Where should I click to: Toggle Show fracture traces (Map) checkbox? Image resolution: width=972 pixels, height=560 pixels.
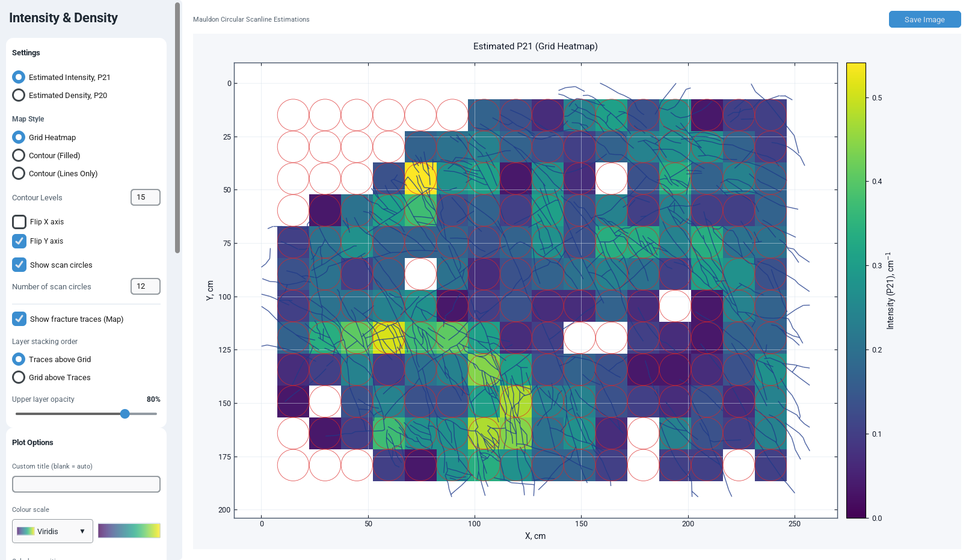(19, 319)
